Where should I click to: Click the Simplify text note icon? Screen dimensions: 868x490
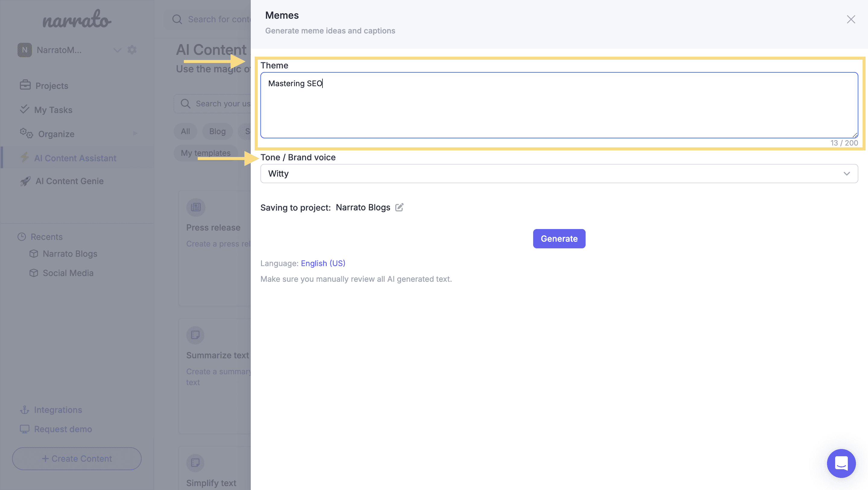click(x=195, y=463)
